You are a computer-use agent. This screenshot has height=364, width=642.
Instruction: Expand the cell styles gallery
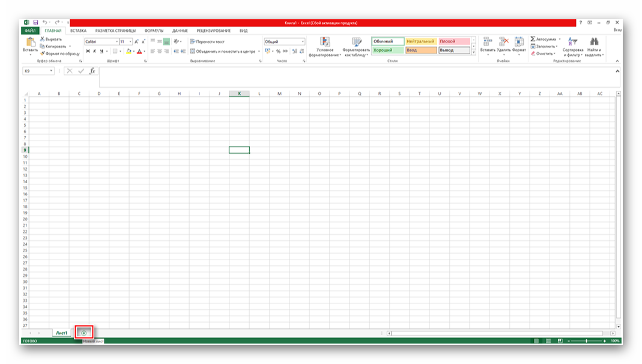[x=474, y=52]
